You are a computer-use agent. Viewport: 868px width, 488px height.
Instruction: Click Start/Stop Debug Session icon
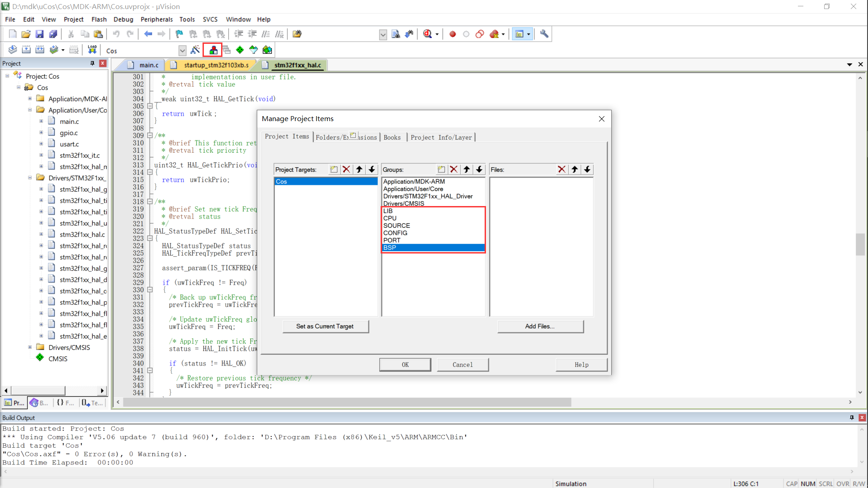point(427,34)
